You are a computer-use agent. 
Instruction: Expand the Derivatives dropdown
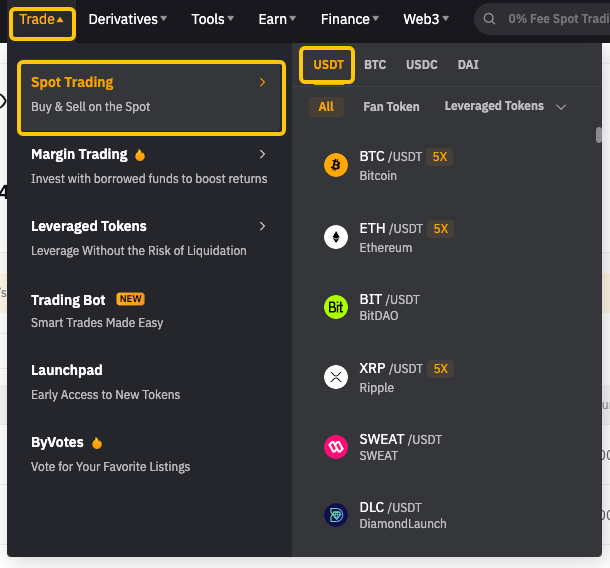click(x=127, y=19)
